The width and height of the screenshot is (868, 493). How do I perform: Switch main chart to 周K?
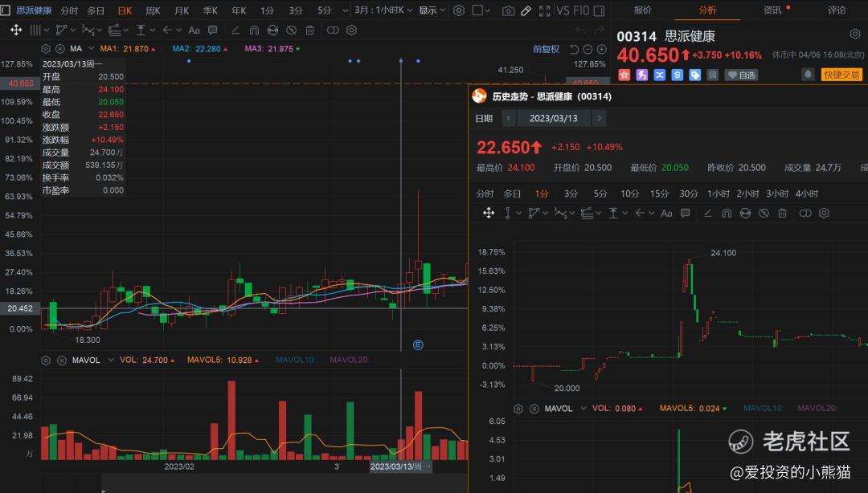click(x=153, y=10)
